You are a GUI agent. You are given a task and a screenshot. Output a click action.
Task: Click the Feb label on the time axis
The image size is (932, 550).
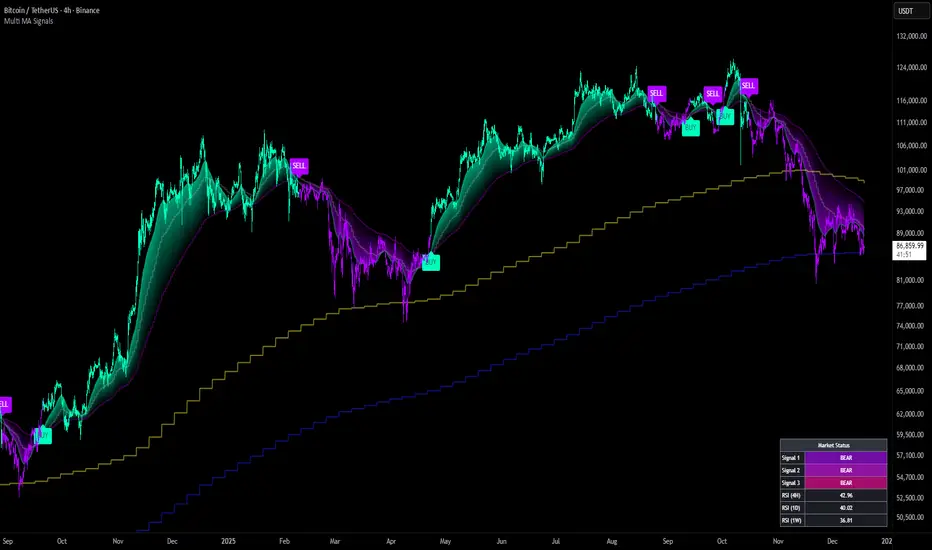(285, 541)
